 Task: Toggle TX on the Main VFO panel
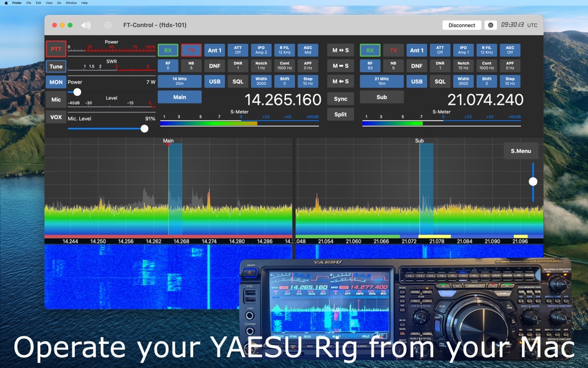[x=191, y=50]
